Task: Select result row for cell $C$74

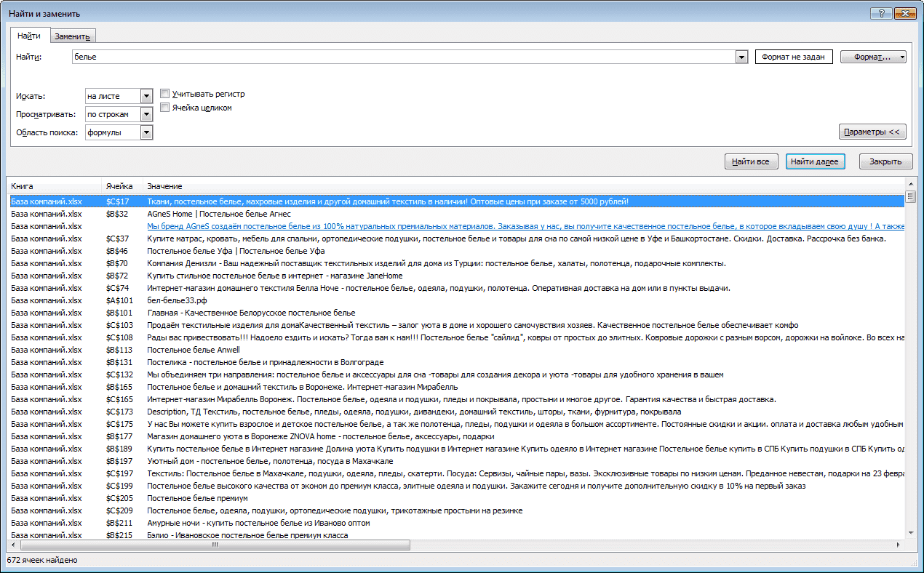Action: (456, 288)
